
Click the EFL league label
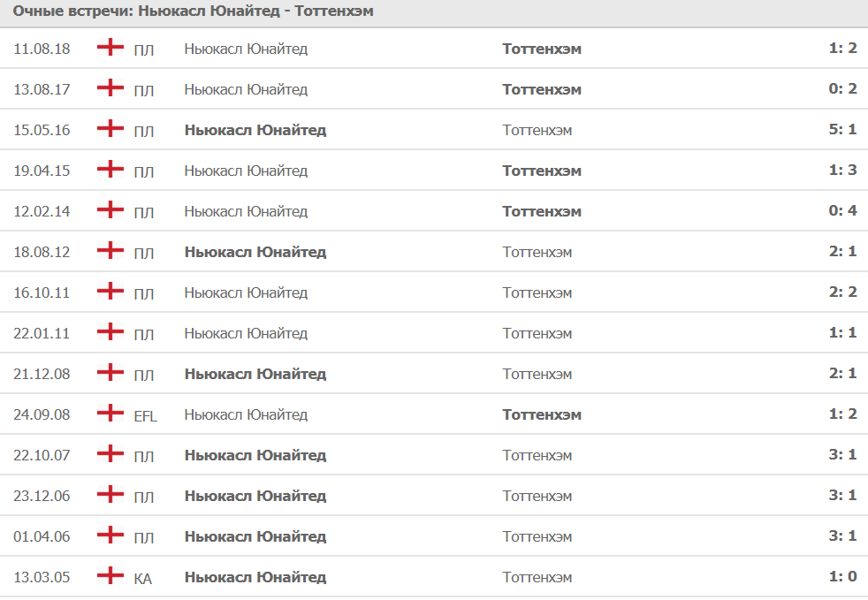point(145,415)
